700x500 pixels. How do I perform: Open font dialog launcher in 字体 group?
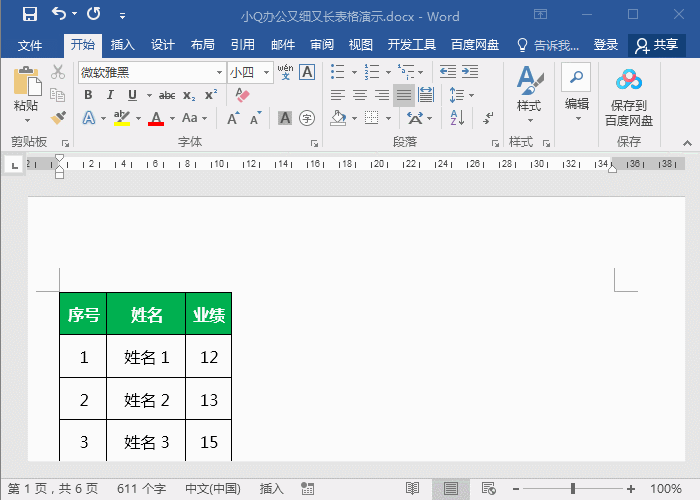[314, 143]
